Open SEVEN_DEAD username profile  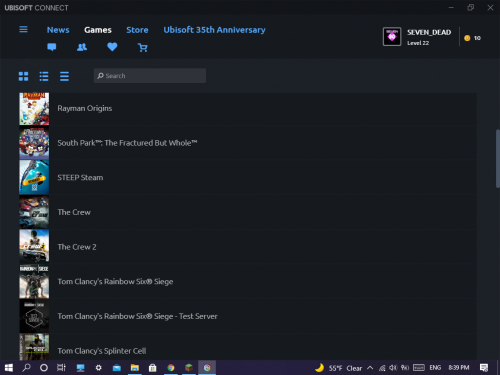tap(429, 32)
